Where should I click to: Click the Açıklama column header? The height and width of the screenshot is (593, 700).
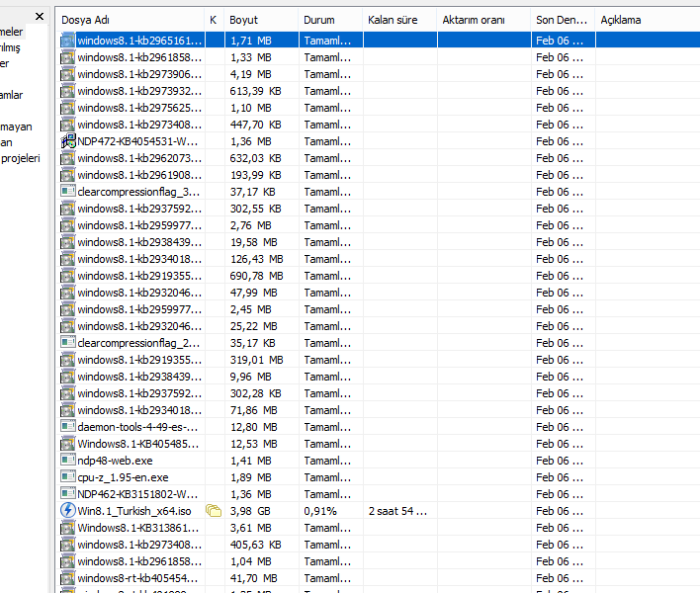point(648,20)
